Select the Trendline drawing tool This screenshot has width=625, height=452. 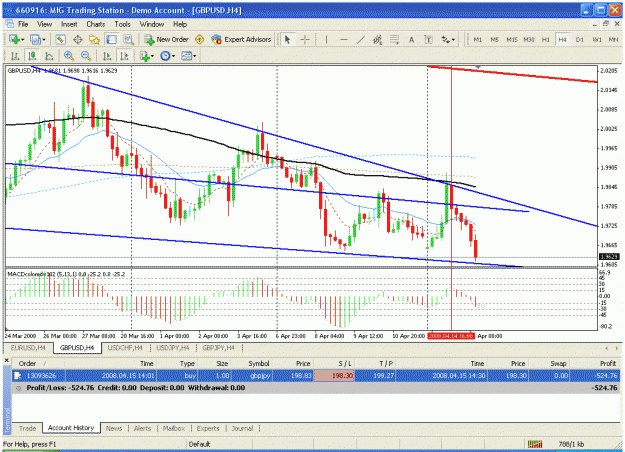pyautogui.click(x=361, y=39)
